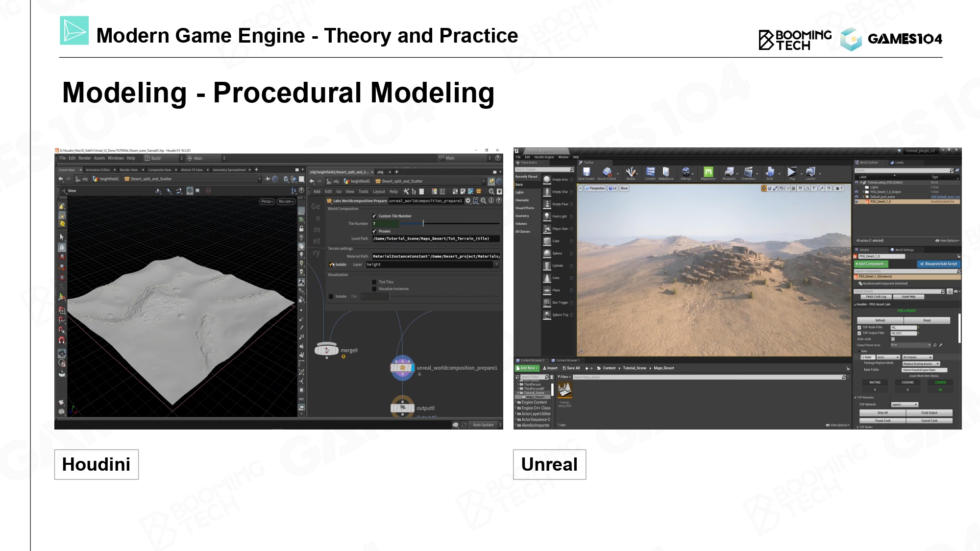980x551 pixels.
Task: Enable the Auto-cook checkbox
Action: coord(893,339)
